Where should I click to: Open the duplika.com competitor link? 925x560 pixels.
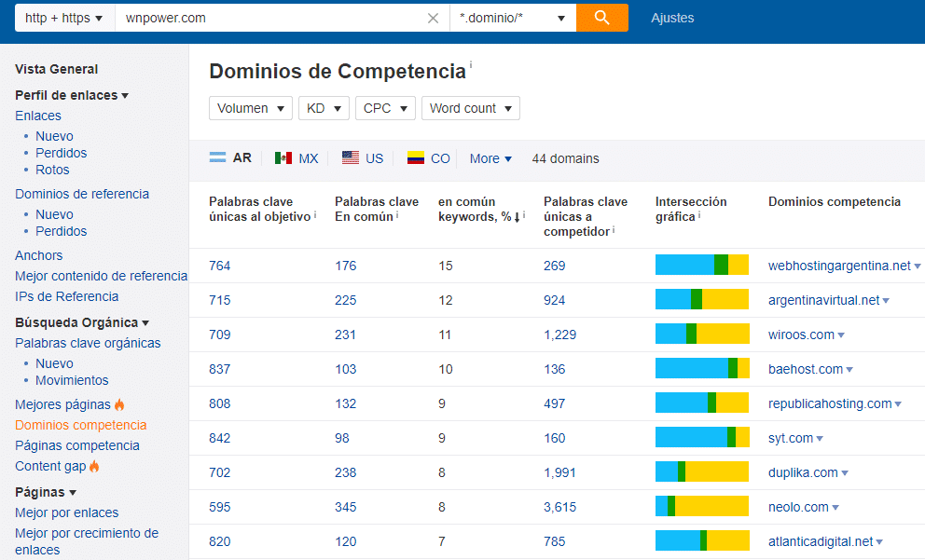pos(803,472)
